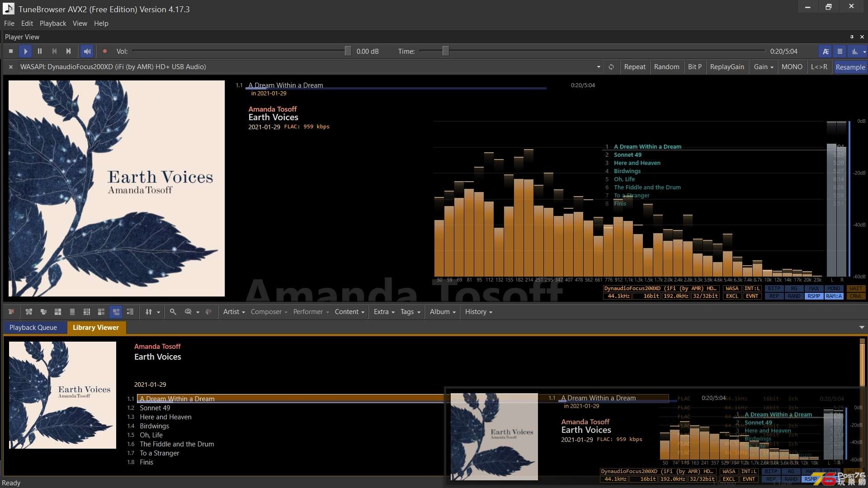Select the small tile grid with list view icon
Image resolution: width=868 pixels, height=488 pixels.
(x=87, y=312)
